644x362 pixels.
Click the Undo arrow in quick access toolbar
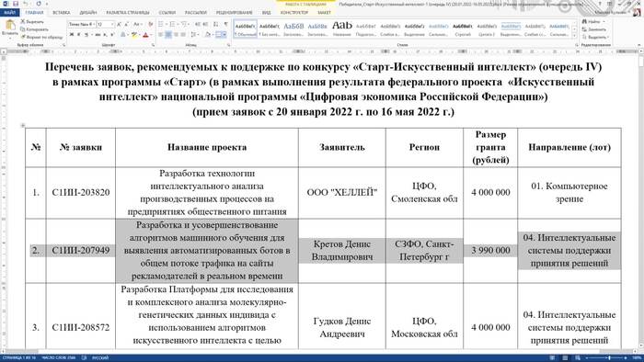(26, 4)
